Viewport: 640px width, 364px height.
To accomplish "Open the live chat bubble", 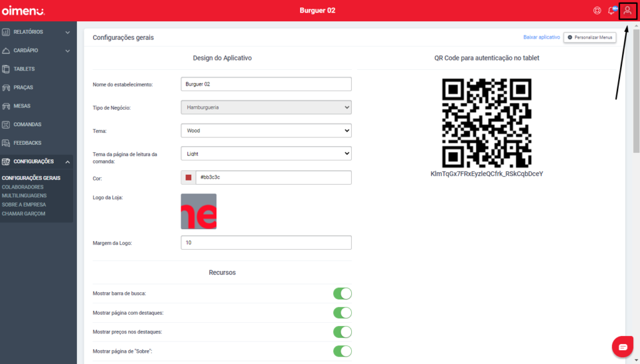I will click(x=622, y=347).
